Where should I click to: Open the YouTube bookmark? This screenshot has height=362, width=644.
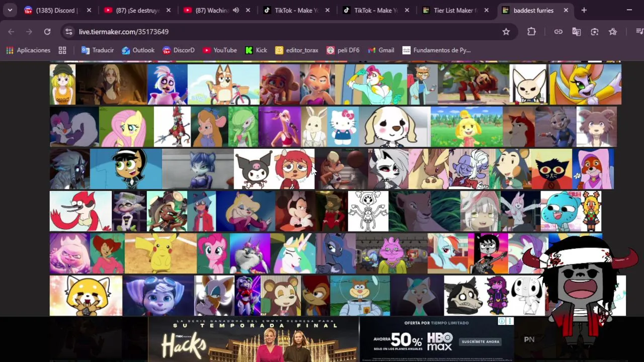220,50
